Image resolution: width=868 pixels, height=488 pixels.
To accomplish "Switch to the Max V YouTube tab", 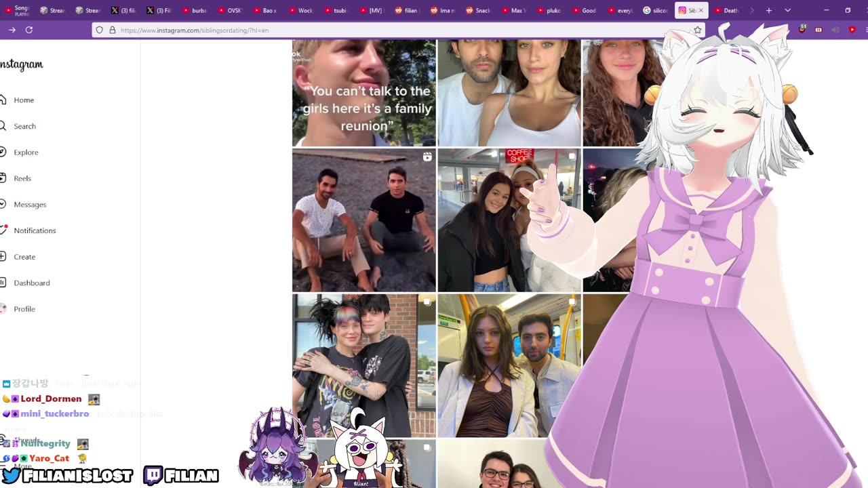I will tap(513, 10).
